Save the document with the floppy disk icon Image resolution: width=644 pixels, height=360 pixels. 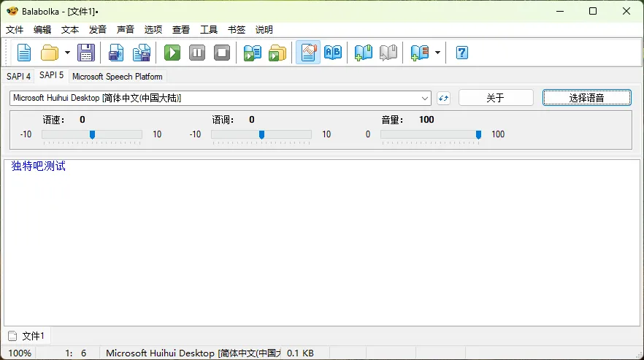tap(86, 53)
